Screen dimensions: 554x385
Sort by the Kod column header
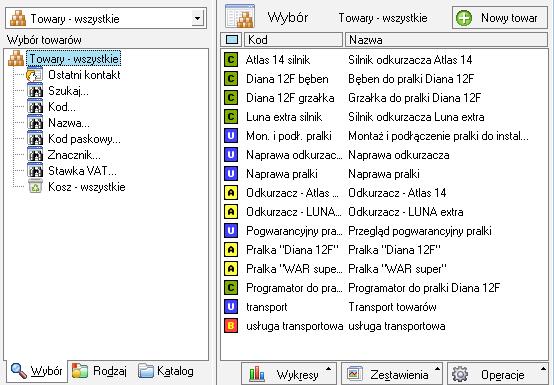click(293, 40)
